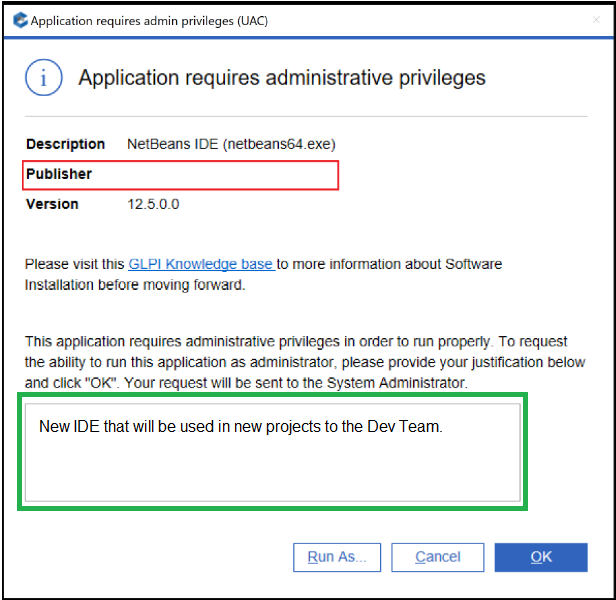This screenshot has width=616, height=600.
Task: Click the Description label
Action: (x=66, y=144)
